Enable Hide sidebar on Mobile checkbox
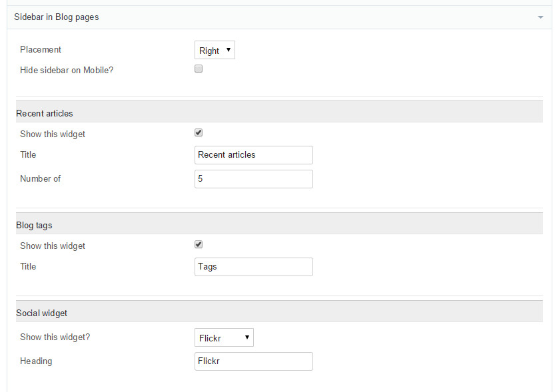Image resolution: width=557 pixels, height=392 pixels. pos(199,69)
